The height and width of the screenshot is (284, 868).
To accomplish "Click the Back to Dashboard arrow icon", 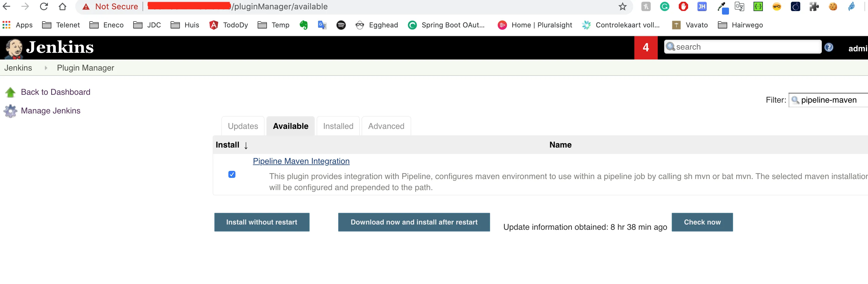I will tap(11, 92).
